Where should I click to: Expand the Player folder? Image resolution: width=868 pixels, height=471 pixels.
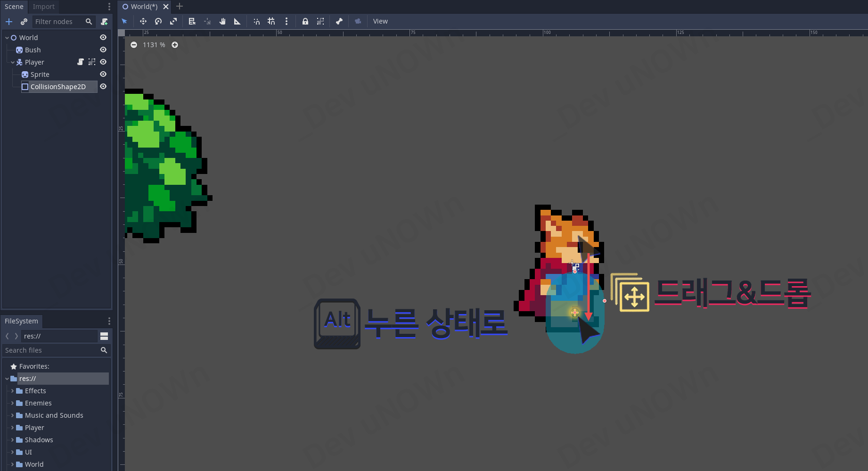[13, 428]
